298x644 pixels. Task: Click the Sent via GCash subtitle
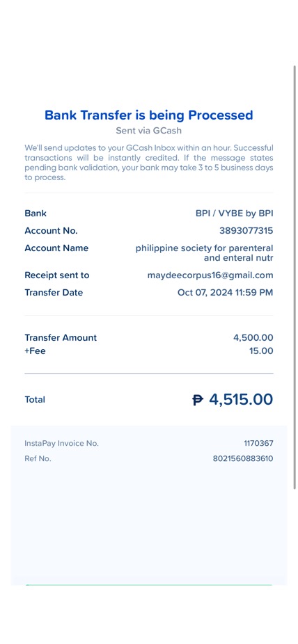149,131
